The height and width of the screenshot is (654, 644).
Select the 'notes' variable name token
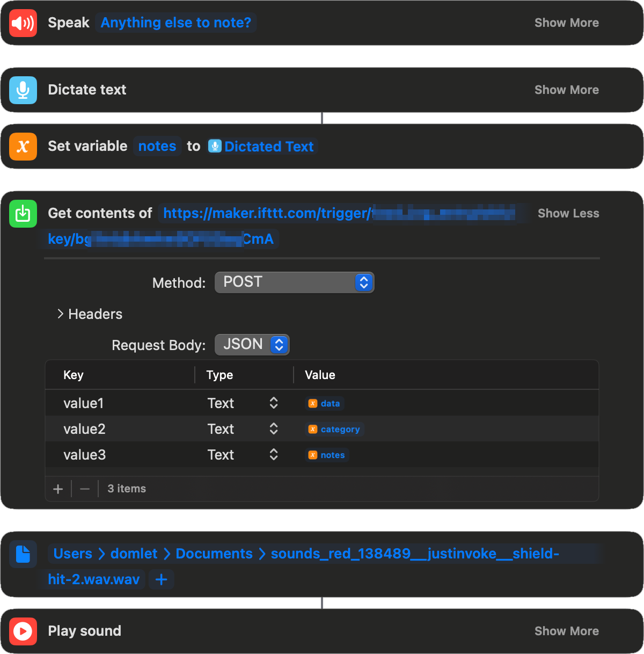157,146
